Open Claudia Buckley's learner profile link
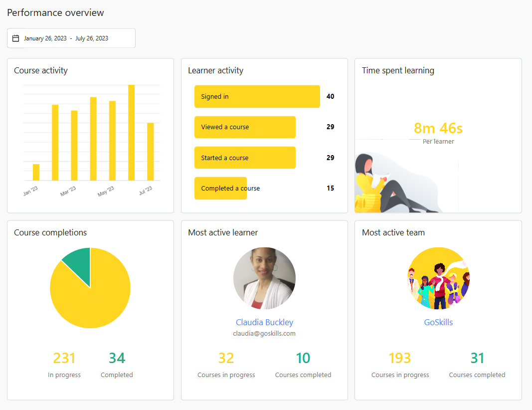 264,322
